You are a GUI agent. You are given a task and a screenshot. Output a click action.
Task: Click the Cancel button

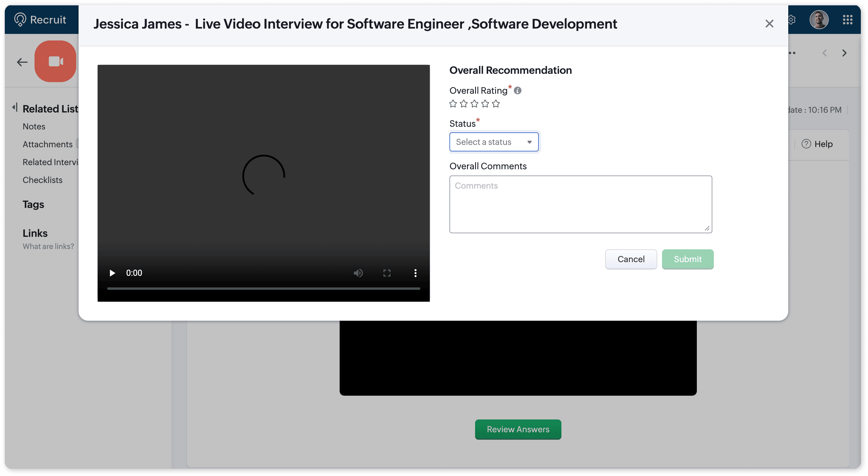631,259
